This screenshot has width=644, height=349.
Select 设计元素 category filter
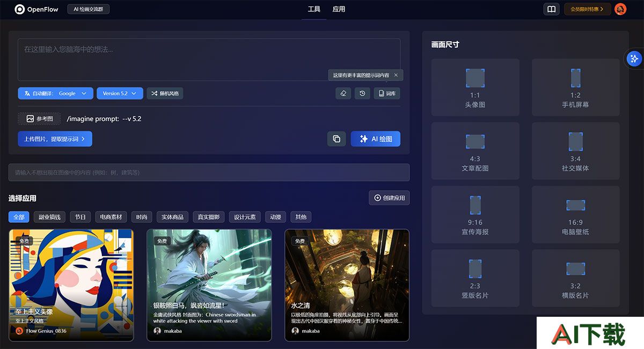click(x=245, y=217)
